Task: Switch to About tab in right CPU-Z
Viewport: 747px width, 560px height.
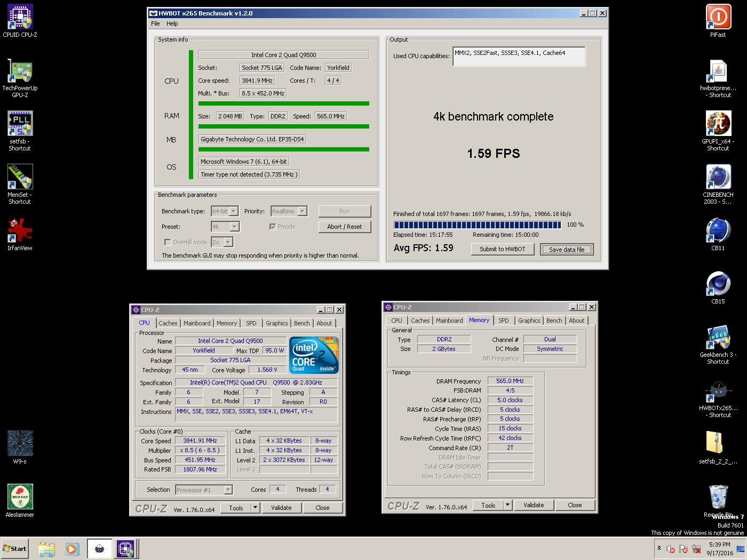Action: tap(577, 321)
